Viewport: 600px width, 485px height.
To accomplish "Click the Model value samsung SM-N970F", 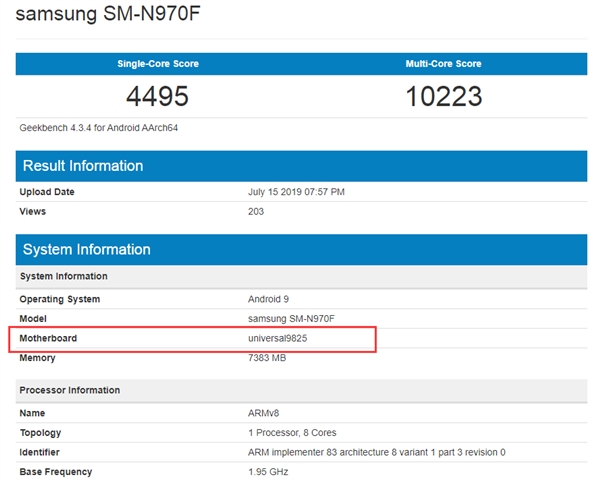I will tap(293, 319).
